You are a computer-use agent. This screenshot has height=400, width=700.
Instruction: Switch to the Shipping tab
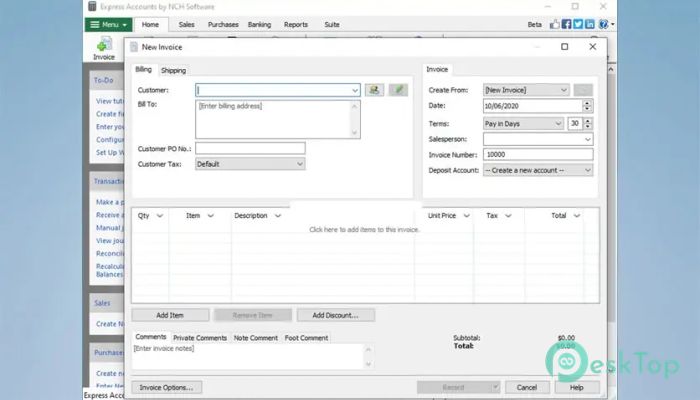pos(173,71)
